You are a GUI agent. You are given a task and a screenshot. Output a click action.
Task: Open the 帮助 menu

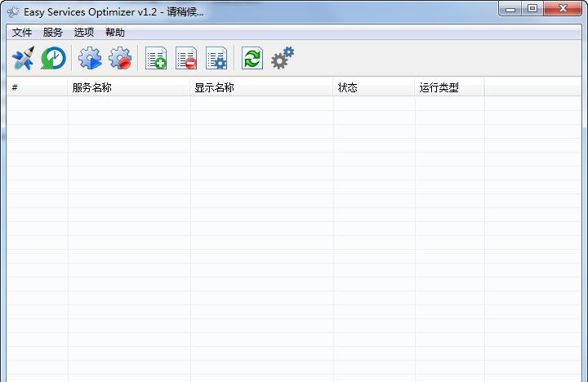point(115,33)
